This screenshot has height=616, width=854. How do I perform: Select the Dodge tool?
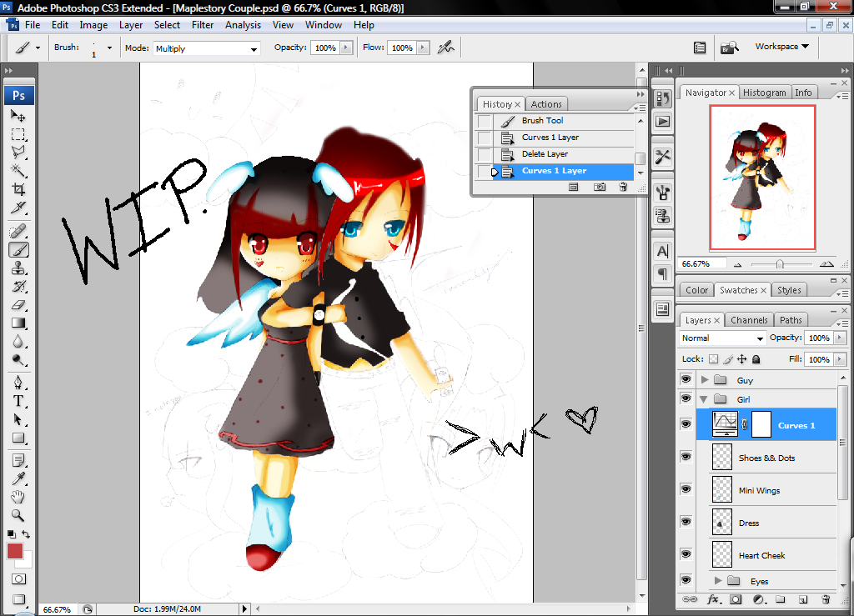[18, 360]
